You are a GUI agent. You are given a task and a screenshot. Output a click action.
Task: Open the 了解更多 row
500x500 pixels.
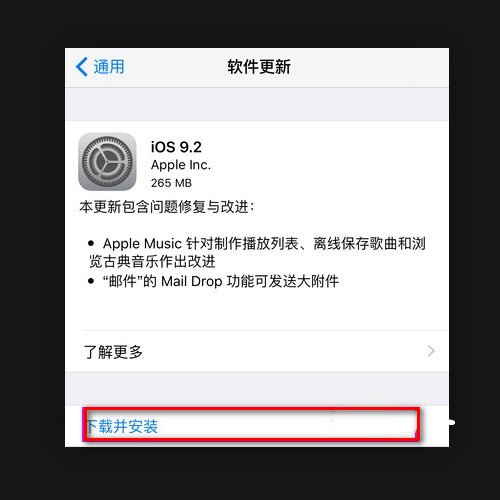tap(257, 351)
